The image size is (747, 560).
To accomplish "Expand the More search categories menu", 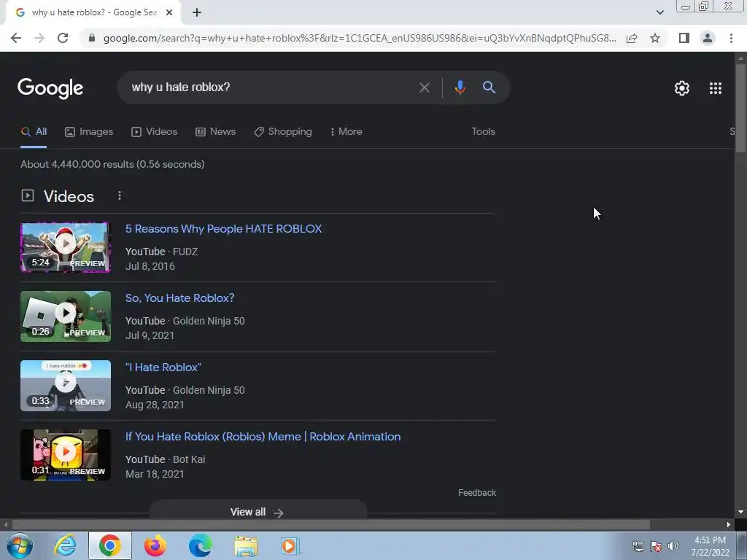I will pyautogui.click(x=347, y=132).
